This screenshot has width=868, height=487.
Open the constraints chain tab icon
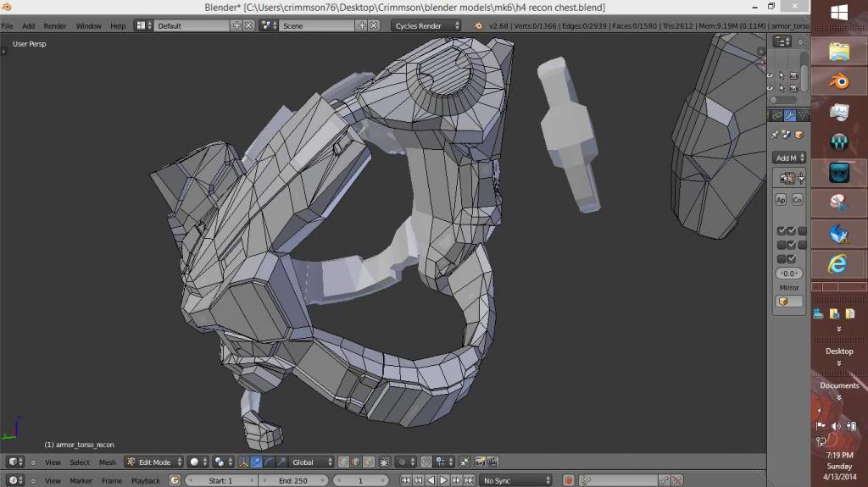pyautogui.click(x=776, y=116)
